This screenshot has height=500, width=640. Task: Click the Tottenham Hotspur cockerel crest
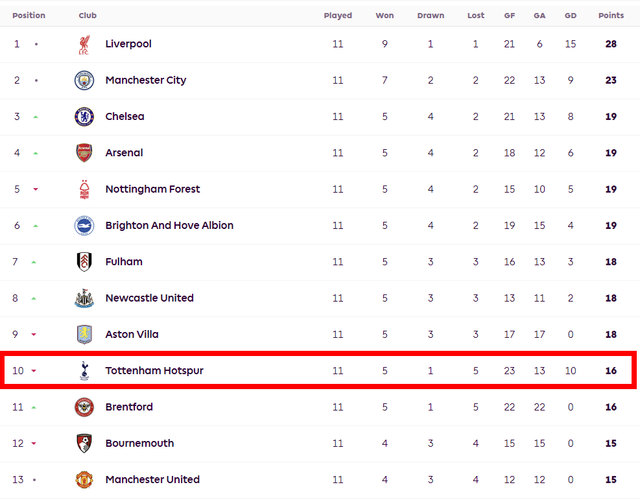(x=84, y=371)
